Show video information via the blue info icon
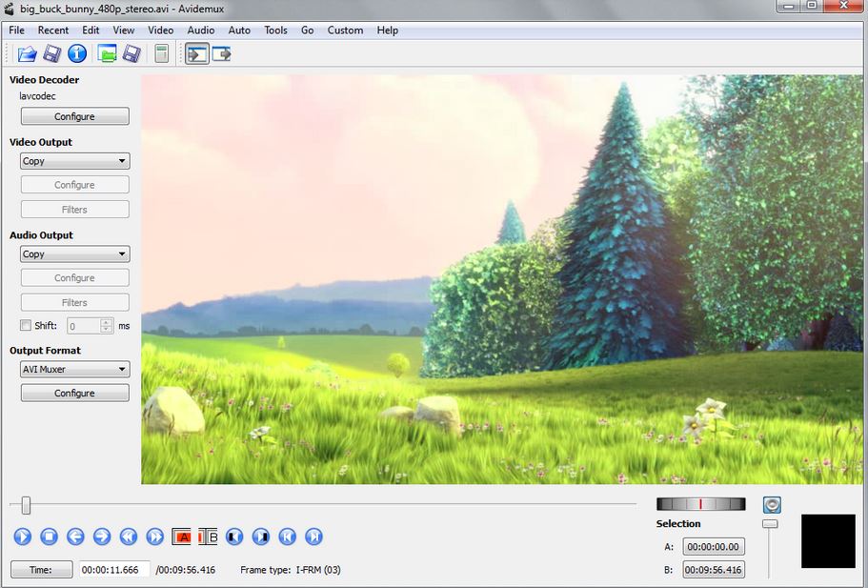This screenshot has width=868, height=588. [x=77, y=53]
